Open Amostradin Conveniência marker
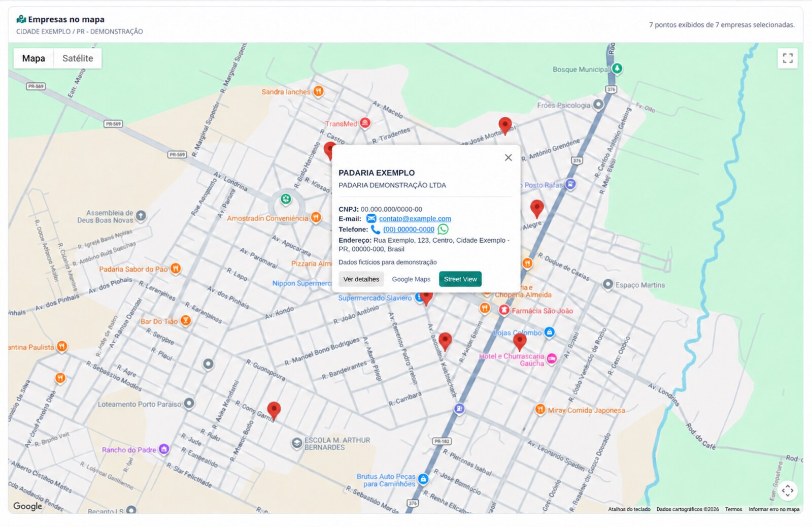 pos(316,218)
